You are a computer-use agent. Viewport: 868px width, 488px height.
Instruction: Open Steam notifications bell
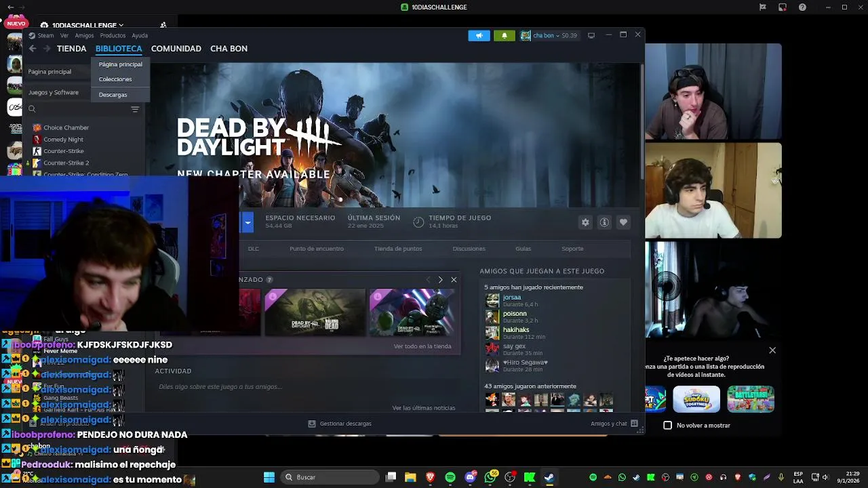point(504,36)
